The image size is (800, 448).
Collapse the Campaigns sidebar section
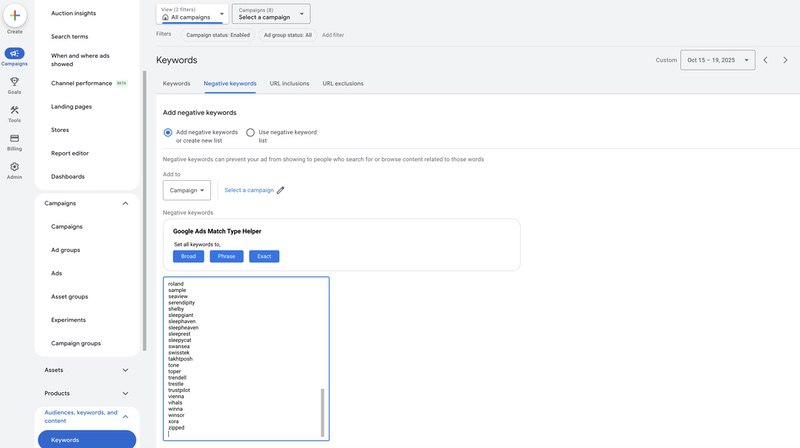(x=125, y=204)
